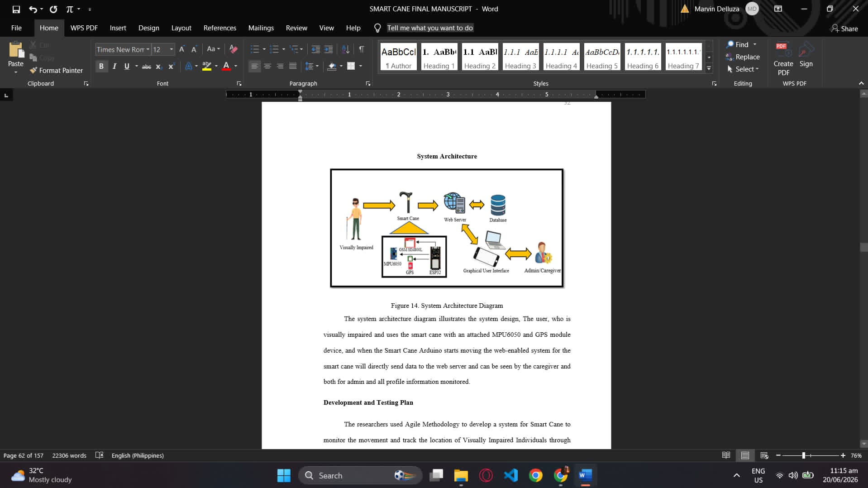The width and height of the screenshot is (868, 488).
Task: Click the Sign PDF icon
Action: 806,55
